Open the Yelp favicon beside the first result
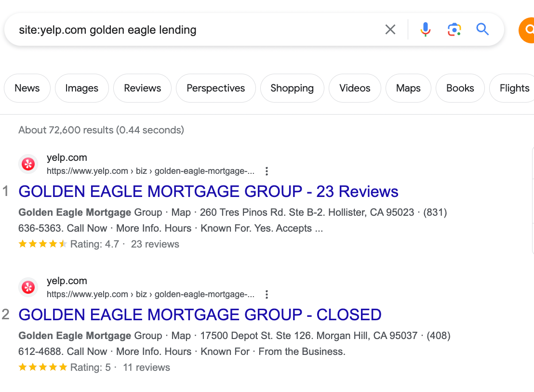Viewport: 534px width, 392px height. [28, 164]
